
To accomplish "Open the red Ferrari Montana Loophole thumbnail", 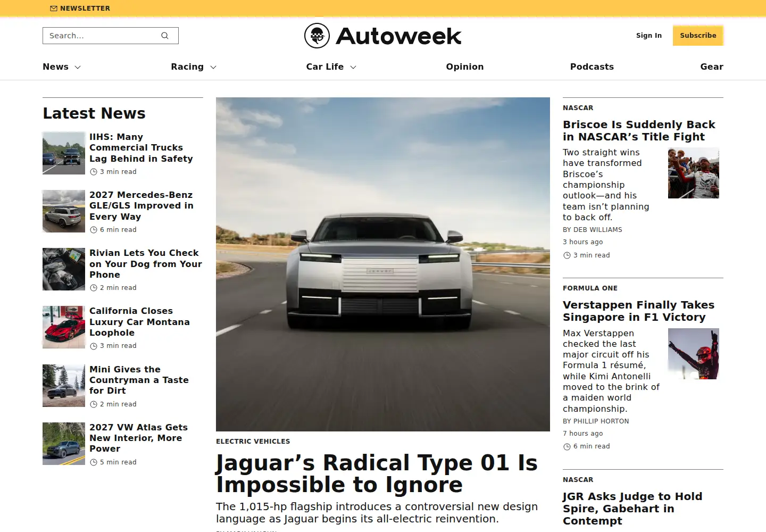I will point(64,327).
